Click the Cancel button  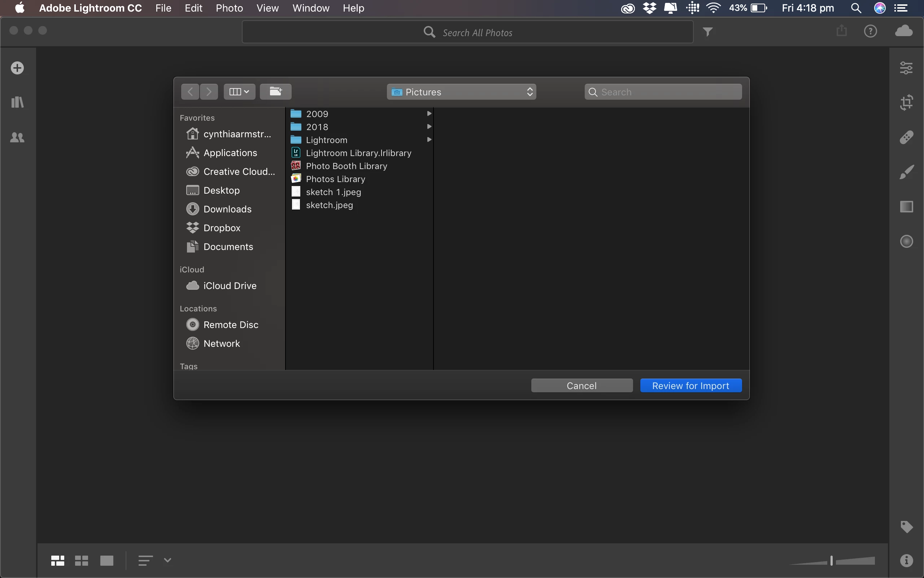(582, 385)
